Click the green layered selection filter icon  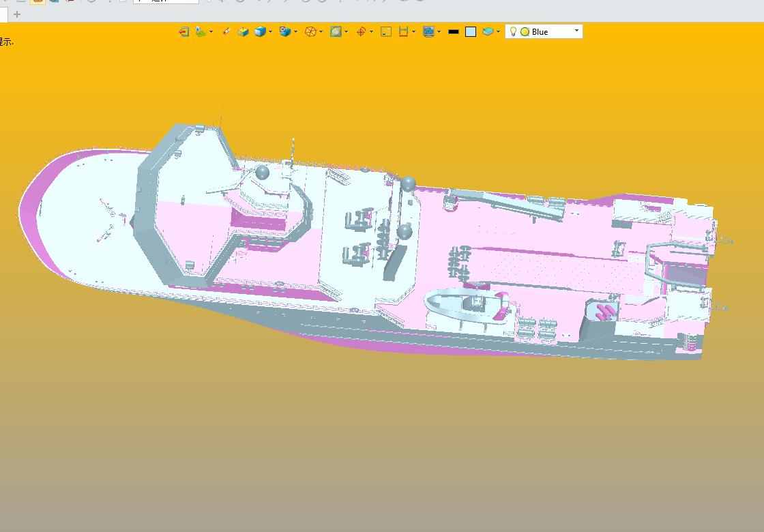201,31
